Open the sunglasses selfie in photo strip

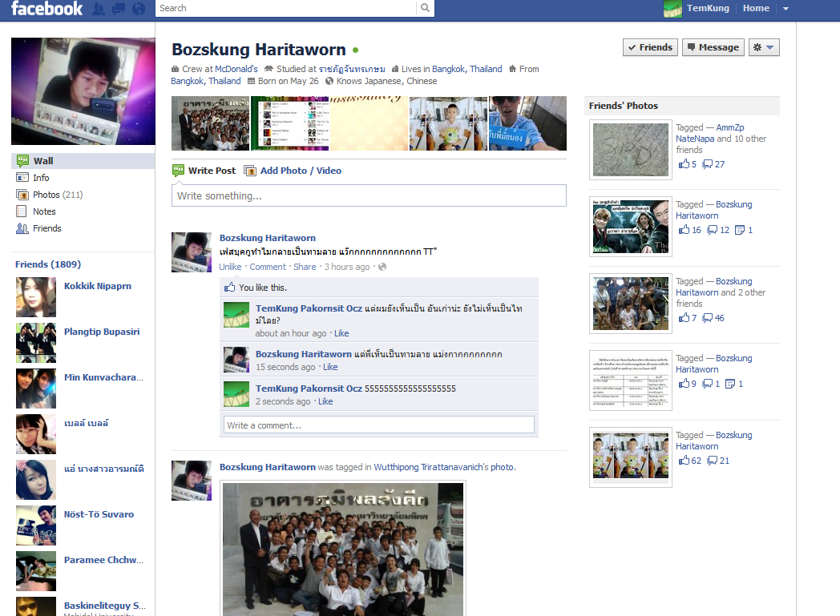click(x=527, y=123)
